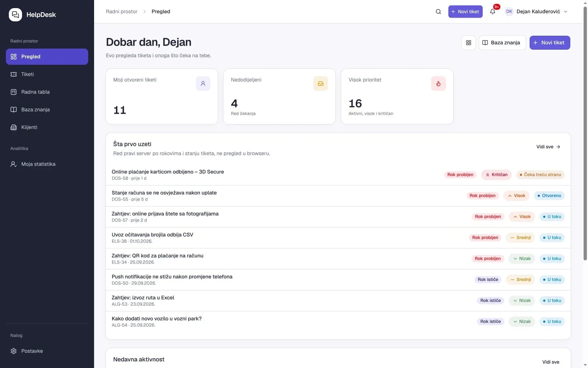The height and width of the screenshot is (368, 588).
Task: Open the user menu chevron next to Dejan Kaluđerović
Action: [x=566, y=12]
